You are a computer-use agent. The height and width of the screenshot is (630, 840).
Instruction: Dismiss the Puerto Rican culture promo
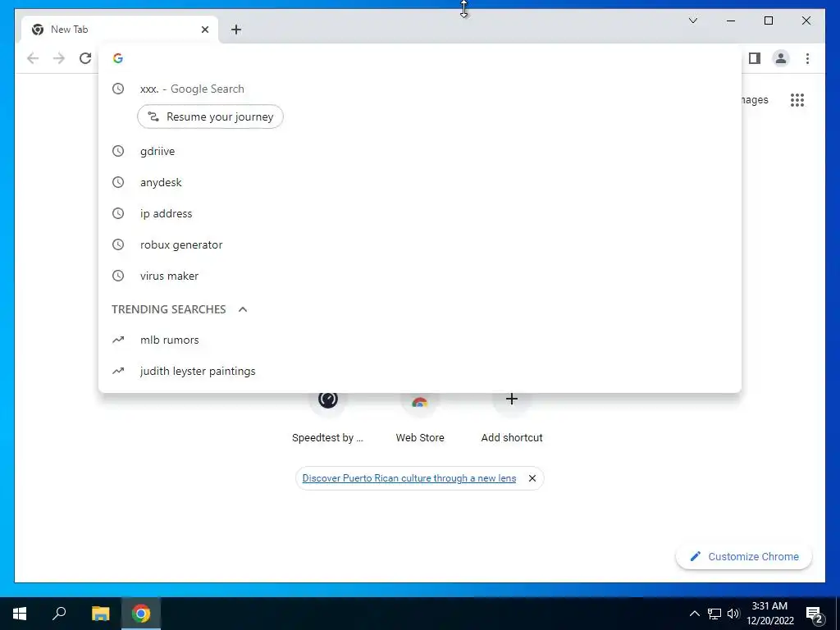coord(532,478)
